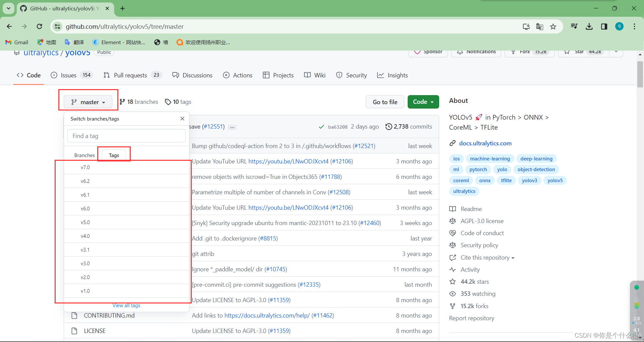The height and width of the screenshot is (342, 644).
Task: Open the Chrome profile avatar
Action: point(619,26)
